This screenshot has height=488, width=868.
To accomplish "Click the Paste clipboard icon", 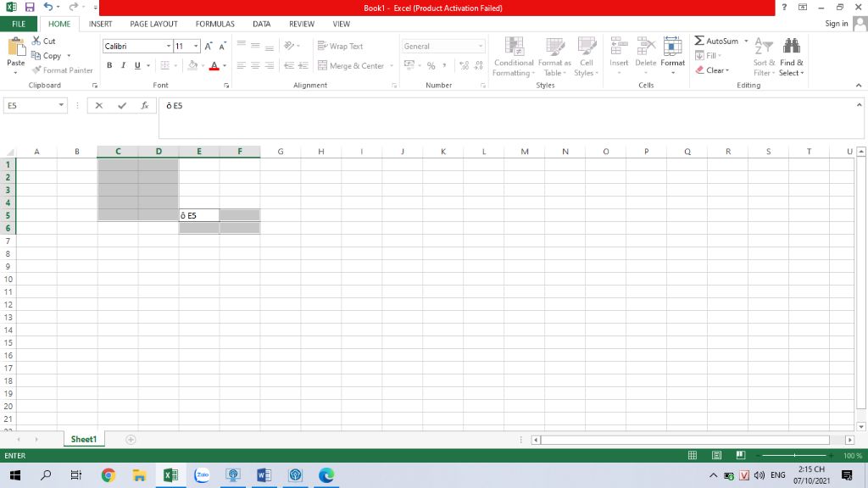I will pyautogui.click(x=16, y=47).
